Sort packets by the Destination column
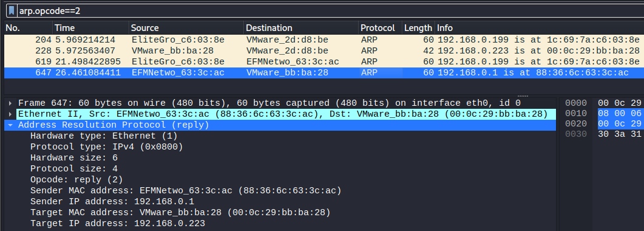 tap(300, 28)
